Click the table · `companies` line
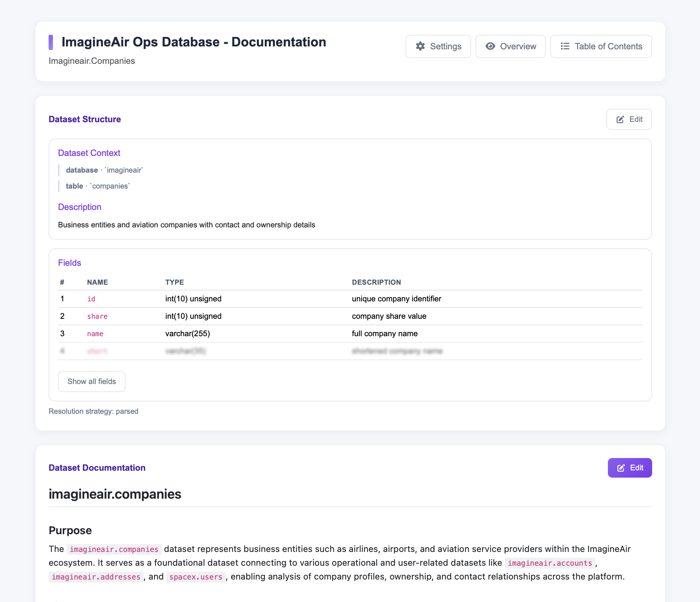Image resolution: width=700 pixels, height=602 pixels. [x=98, y=186]
